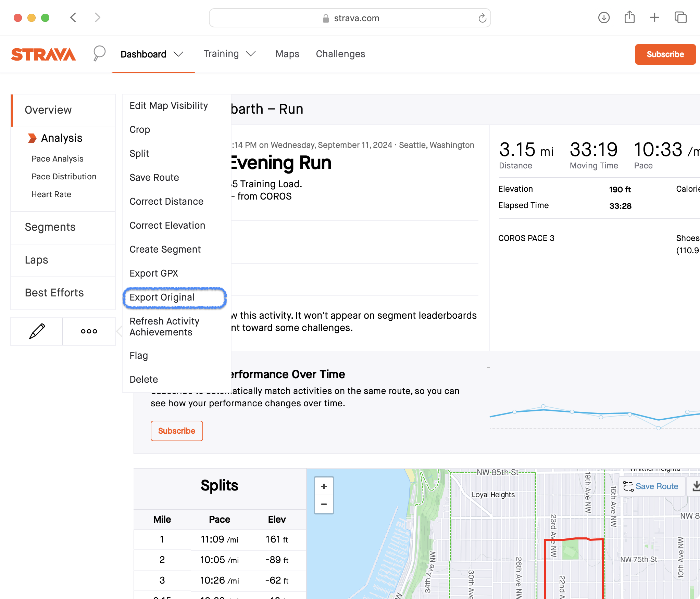Screen dimensions: 700x599
Task: Click the three-dots more actions icon
Action: click(x=89, y=331)
